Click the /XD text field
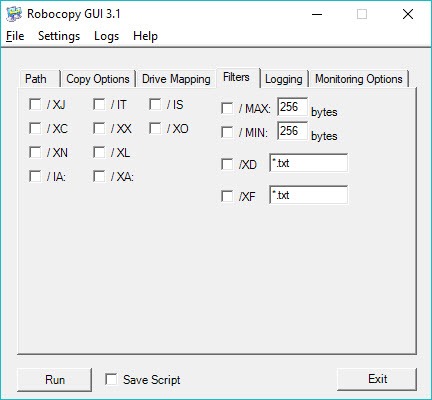The width and height of the screenshot is (432, 400). tap(308, 163)
